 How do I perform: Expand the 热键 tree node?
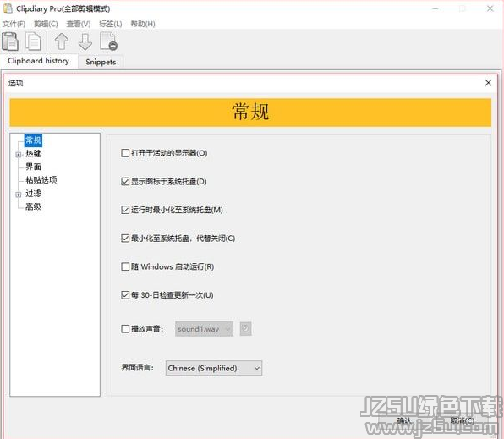coord(19,155)
